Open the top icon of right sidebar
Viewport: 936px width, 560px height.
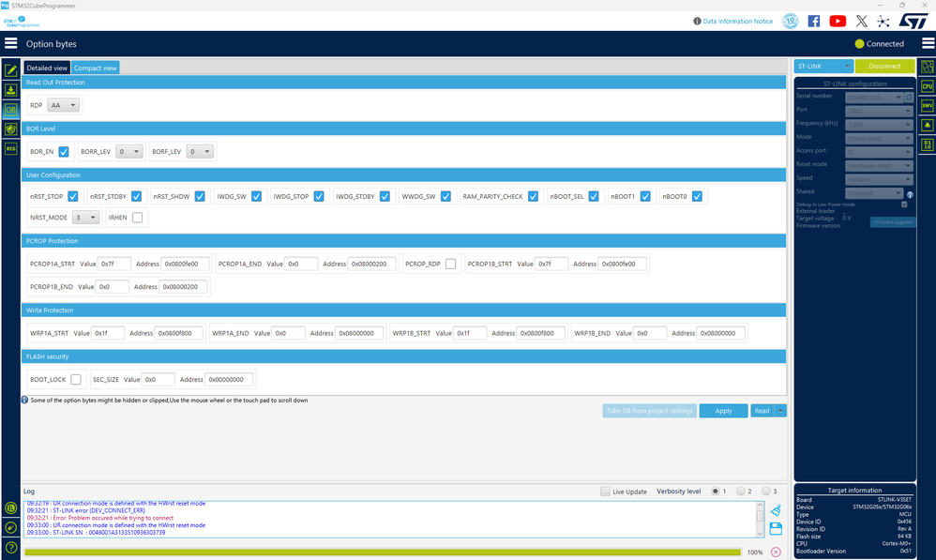pos(927,67)
